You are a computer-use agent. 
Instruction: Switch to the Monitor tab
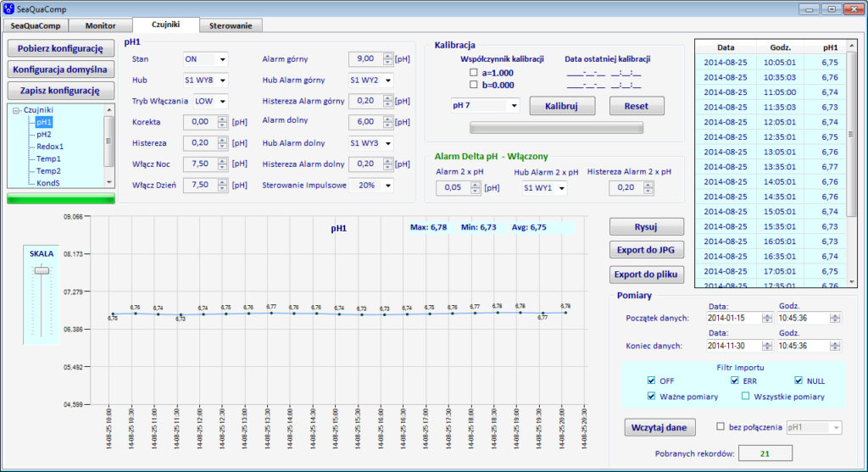pyautogui.click(x=101, y=25)
